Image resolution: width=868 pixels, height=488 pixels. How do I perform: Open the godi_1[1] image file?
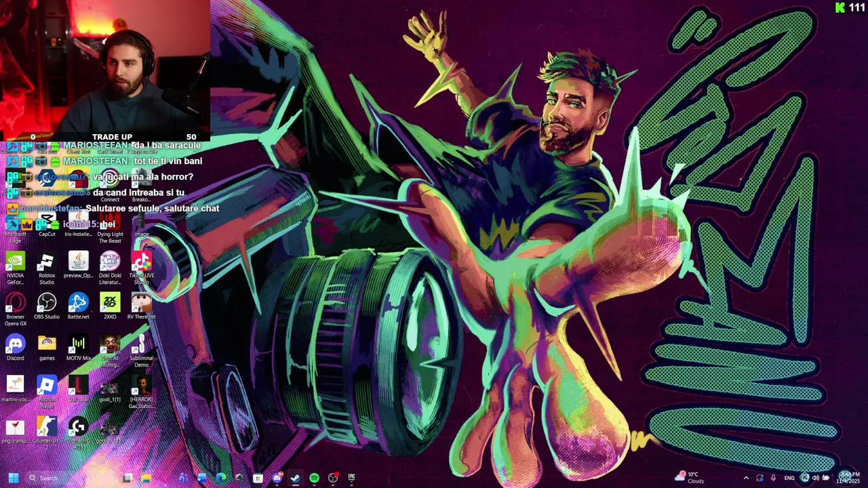tap(110, 389)
